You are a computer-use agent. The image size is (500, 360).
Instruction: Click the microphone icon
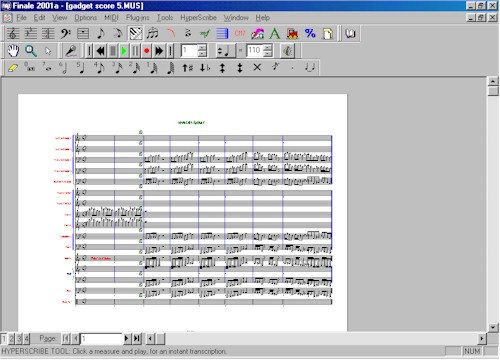point(71,51)
